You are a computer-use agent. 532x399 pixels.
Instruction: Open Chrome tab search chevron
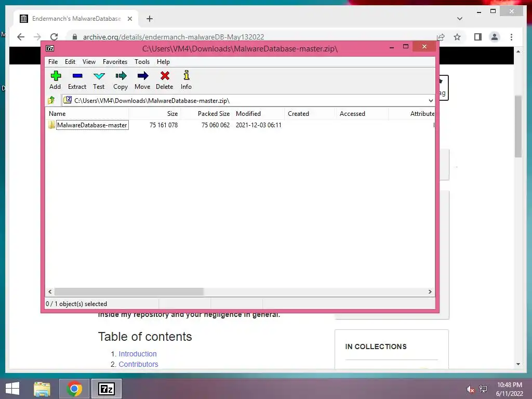pos(460,19)
